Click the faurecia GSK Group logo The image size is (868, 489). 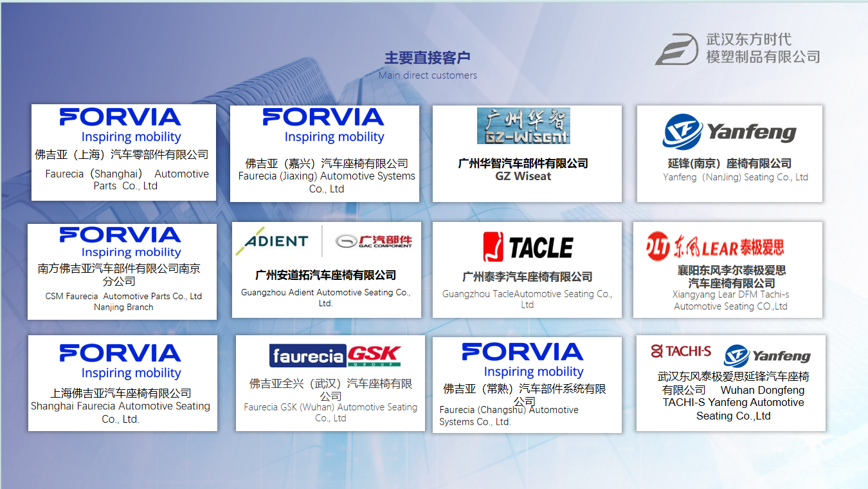[335, 356]
